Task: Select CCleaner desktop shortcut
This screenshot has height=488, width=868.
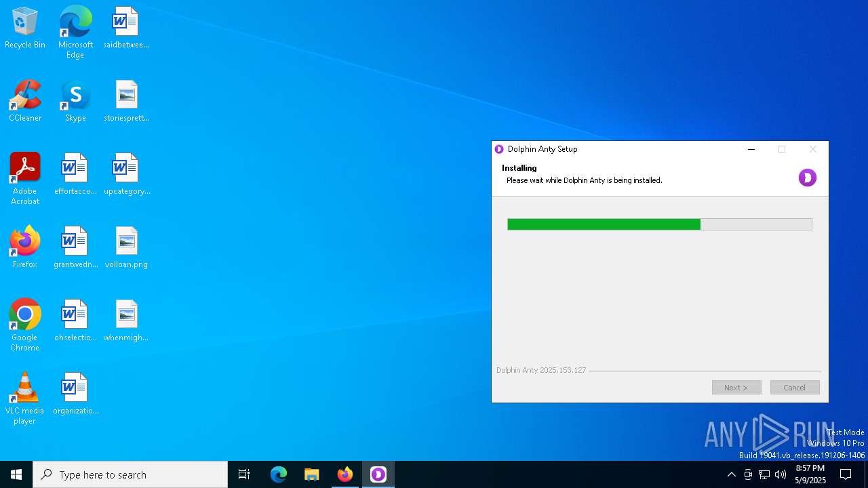Action: point(25,101)
